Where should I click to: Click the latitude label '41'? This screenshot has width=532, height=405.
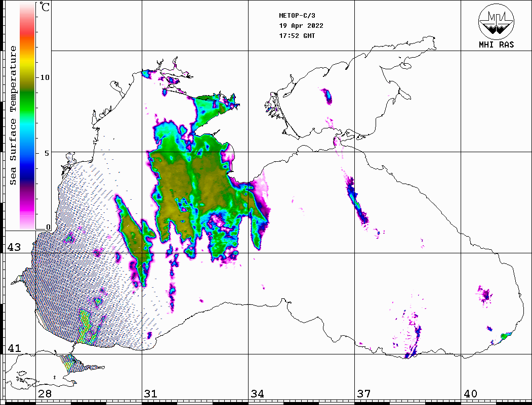click(14, 348)
